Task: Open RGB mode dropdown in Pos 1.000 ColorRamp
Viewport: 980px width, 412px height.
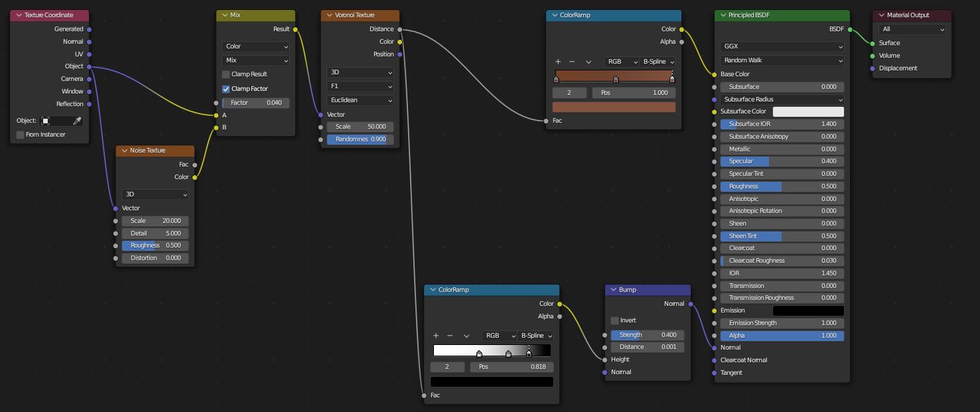Action: click(622, 62)
